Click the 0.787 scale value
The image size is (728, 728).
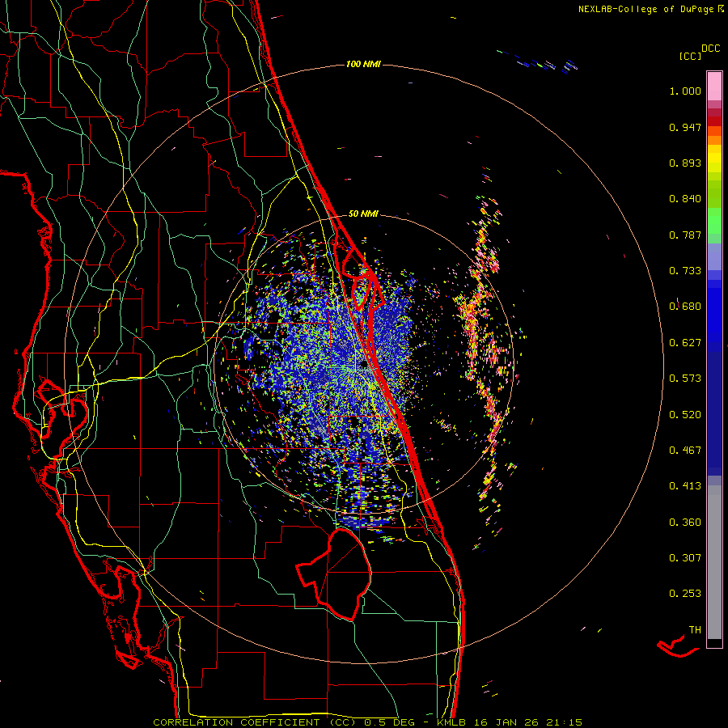[685, 235]
